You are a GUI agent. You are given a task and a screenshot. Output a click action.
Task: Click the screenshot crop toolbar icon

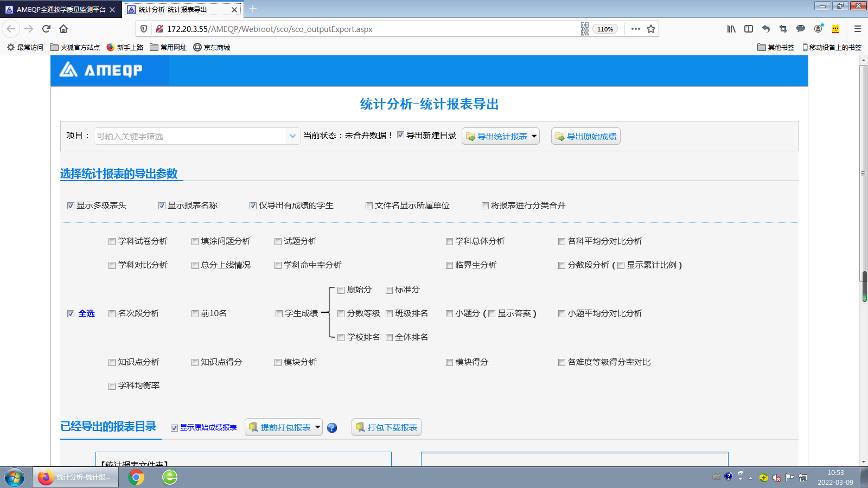(x=783, y=29)
